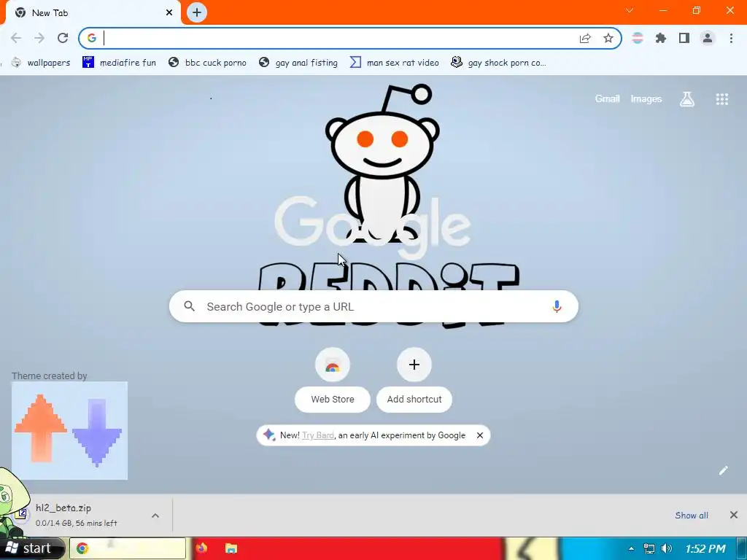The image size is (747, 560).
Task: Restore down the Chrome window
Action: 697,10
